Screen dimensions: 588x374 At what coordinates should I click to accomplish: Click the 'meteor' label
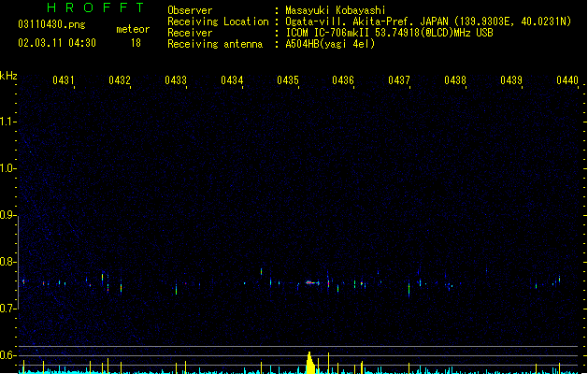coord(133,29)
